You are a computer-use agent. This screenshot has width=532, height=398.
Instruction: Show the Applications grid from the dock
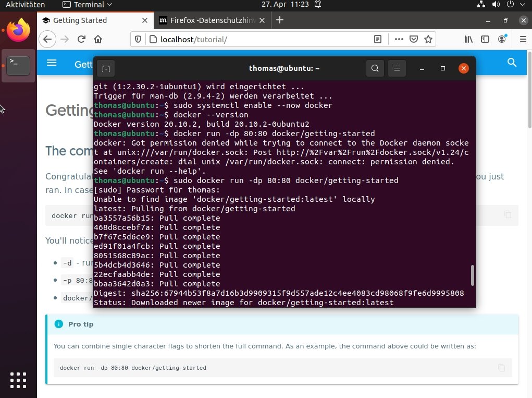point(18,380)
